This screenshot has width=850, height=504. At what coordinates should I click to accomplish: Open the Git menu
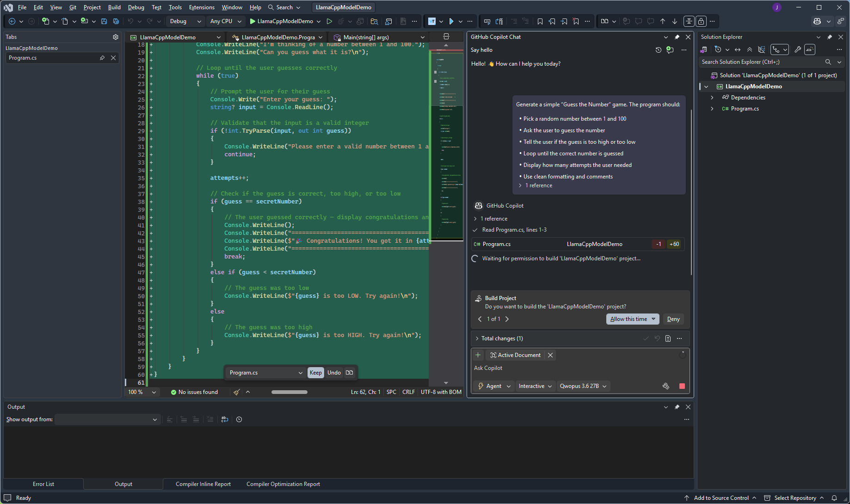point(73,7)
